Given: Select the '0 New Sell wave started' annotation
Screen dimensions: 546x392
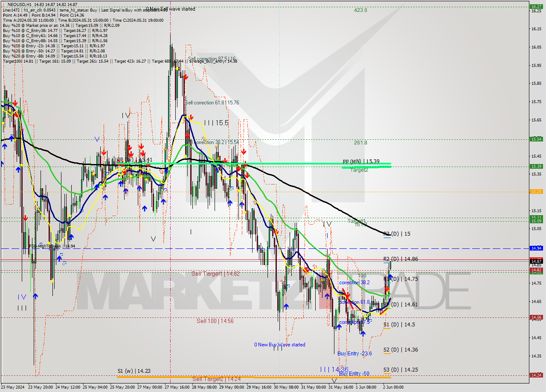Looking at the screenshot, I should point(171,9).
